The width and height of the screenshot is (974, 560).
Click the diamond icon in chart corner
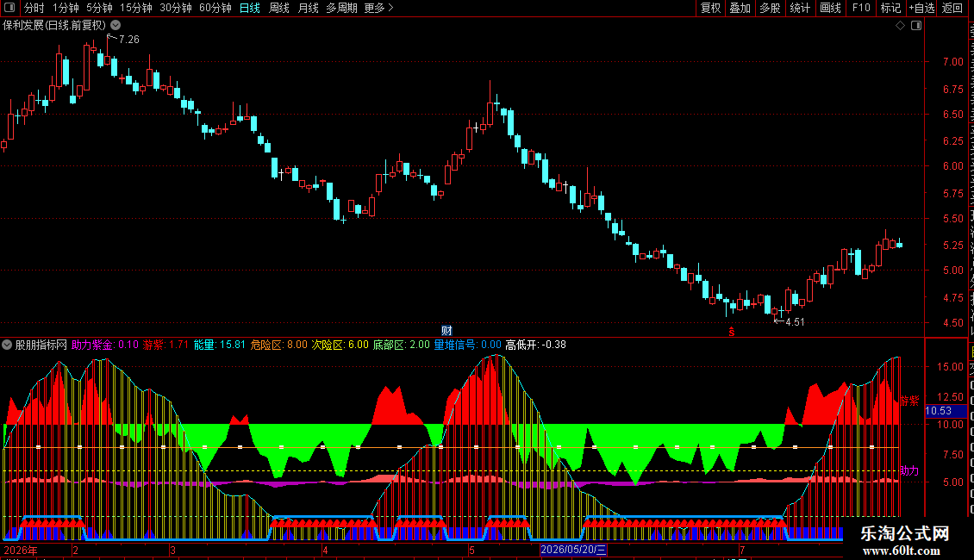(x=900, y=26)
